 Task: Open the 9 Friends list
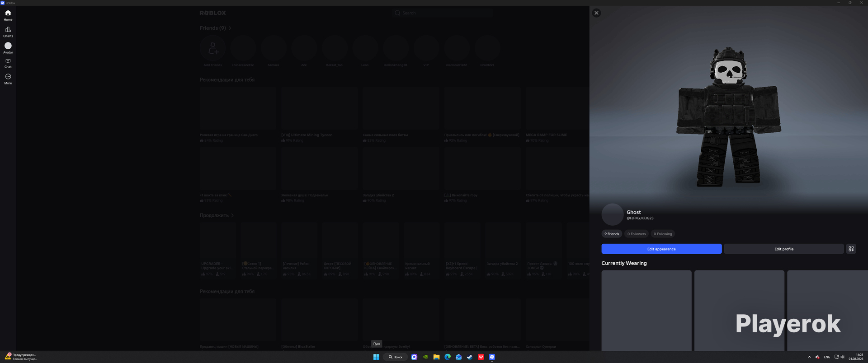612,234
